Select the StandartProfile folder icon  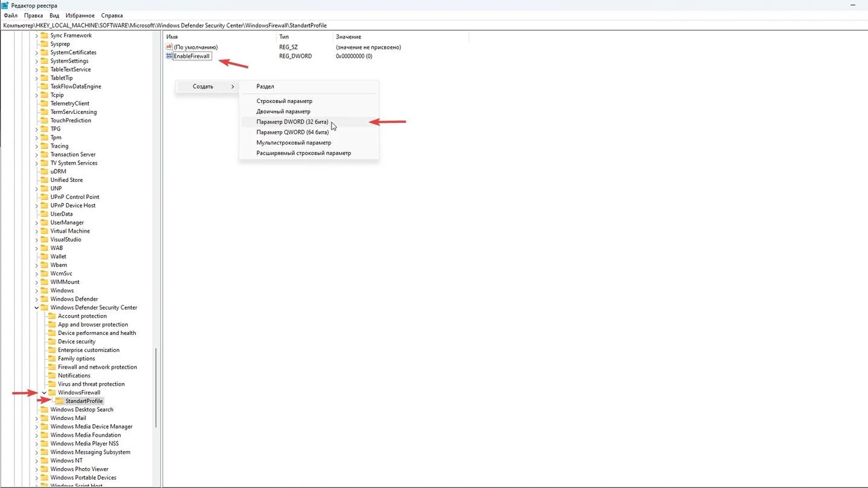59,401
